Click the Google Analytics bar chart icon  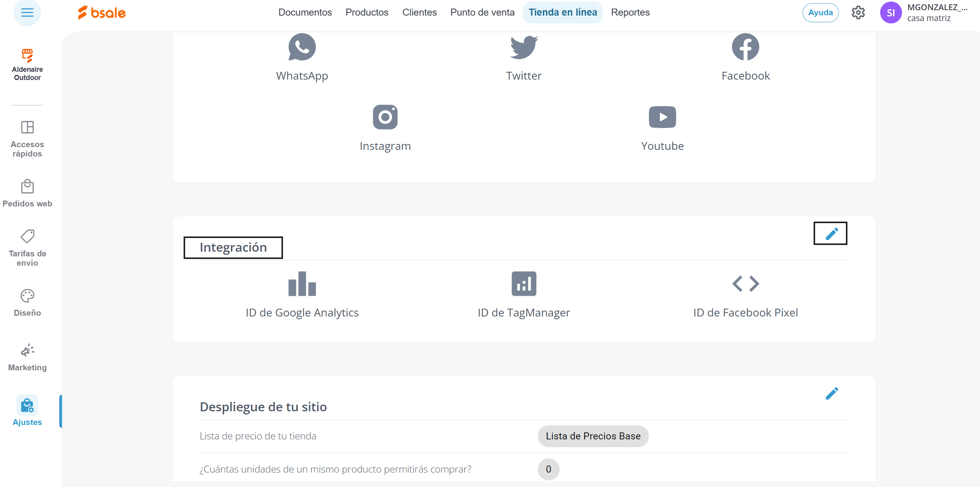302,284
